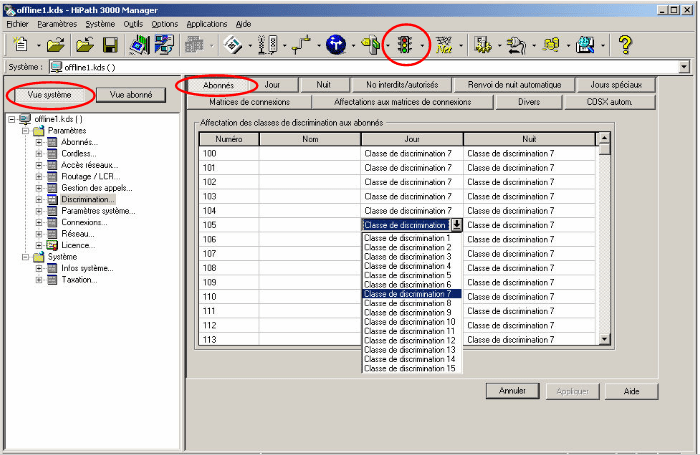The image size is (700, 455).
Task: Open the Affectations aux matrices de connexions tab
Action: 402,102
